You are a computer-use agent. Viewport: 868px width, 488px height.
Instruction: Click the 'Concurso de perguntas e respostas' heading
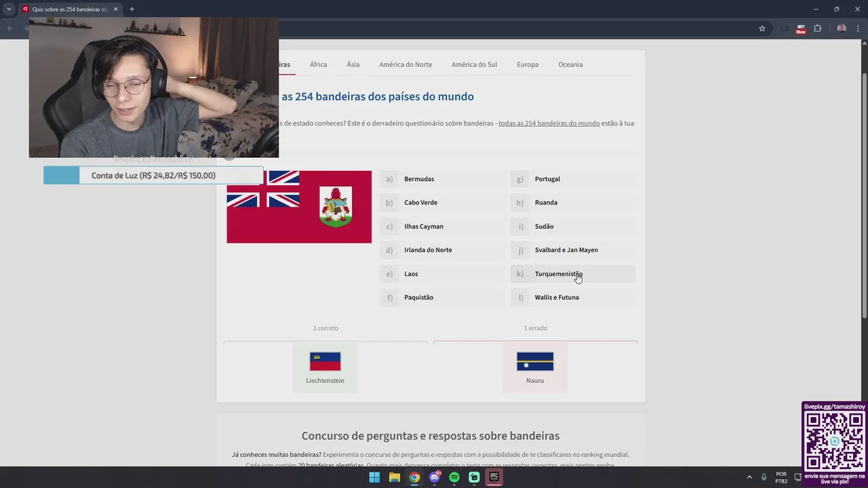pyautogui.click(x=431, y=436)
